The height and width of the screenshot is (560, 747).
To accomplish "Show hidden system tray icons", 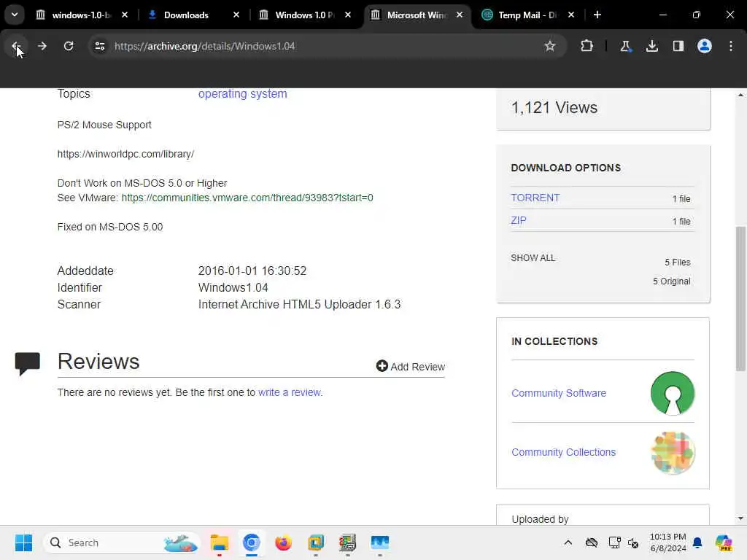I will [568, 542].
